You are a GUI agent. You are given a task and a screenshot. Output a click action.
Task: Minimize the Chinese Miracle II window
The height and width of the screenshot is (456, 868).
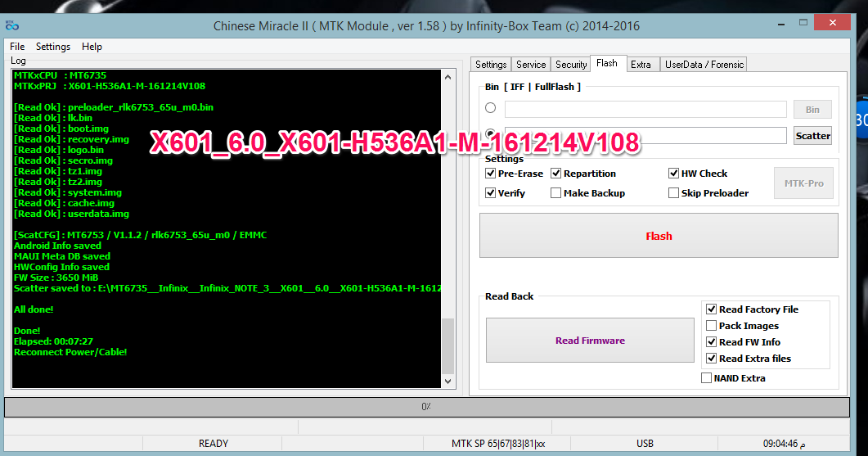[781, 24]
